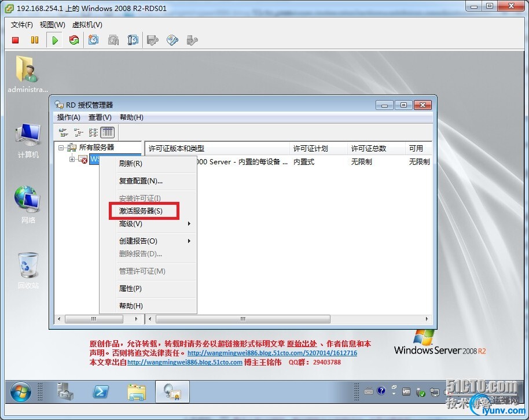Click the 可用 column header
Viewport: 529px width, 420px height.
(418, 149)
